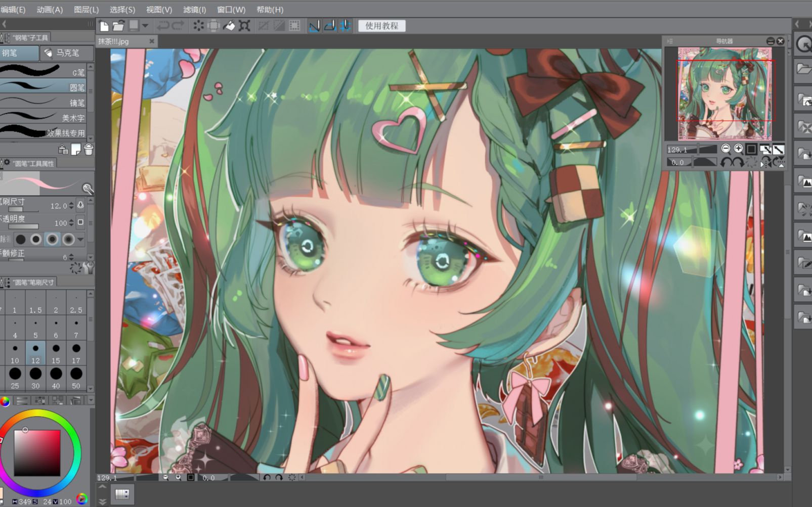
Task: Open the 选择(S) menu
Action: (122, 10)
